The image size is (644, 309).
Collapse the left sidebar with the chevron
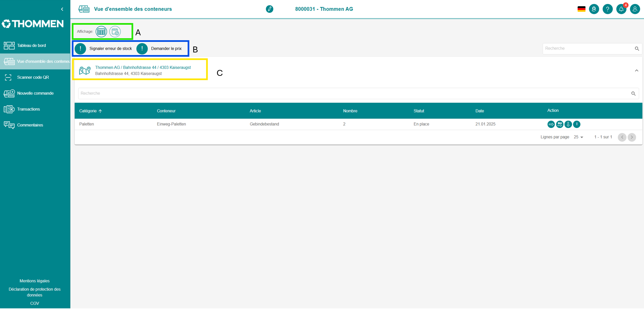62,9
